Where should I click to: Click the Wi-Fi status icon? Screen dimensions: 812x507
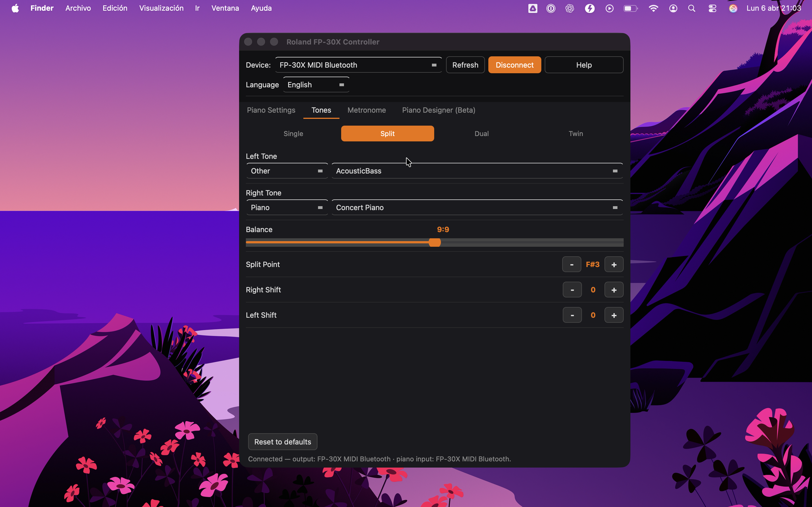click(653, 8)
